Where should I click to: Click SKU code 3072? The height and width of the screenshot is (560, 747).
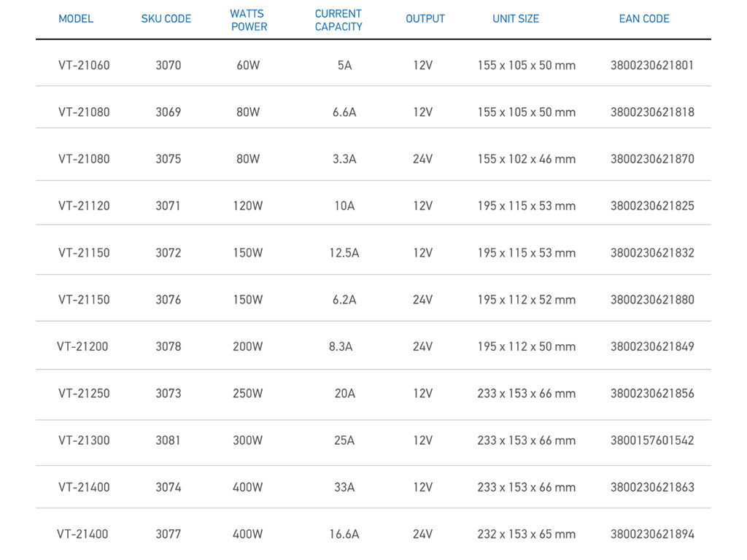tap(169, 252)
